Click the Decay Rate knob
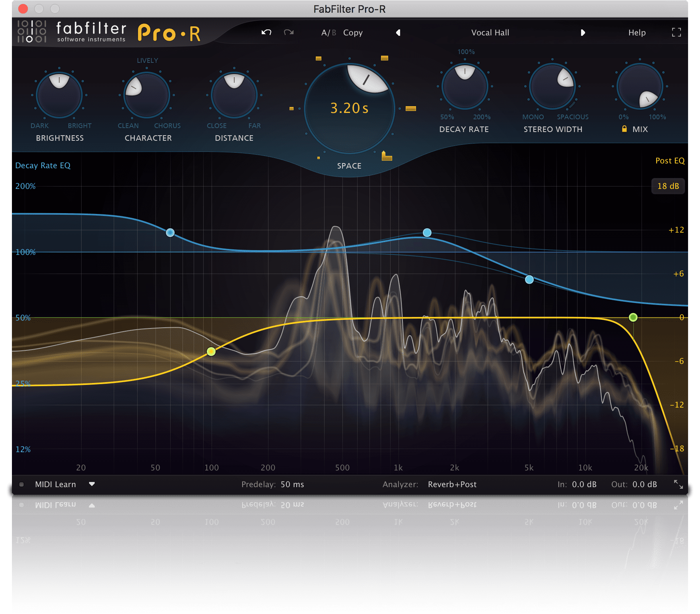 [x=465, y=86]
